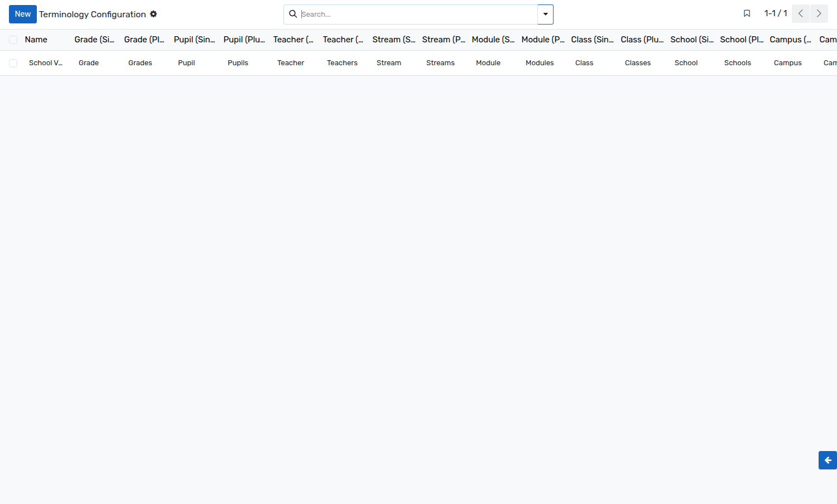Click the Terminology Configuration title
Screen dimensions: 837x504
click(x=93, y=14)
